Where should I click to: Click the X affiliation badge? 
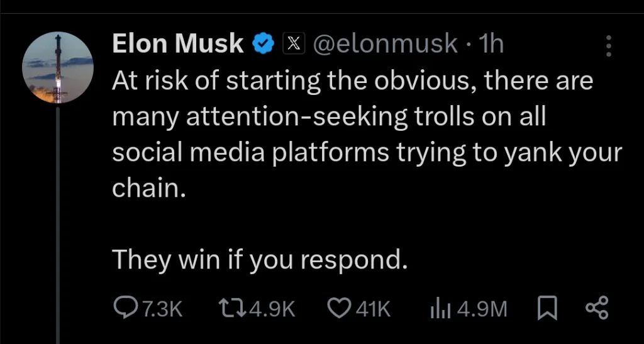(x=293, y=44)
